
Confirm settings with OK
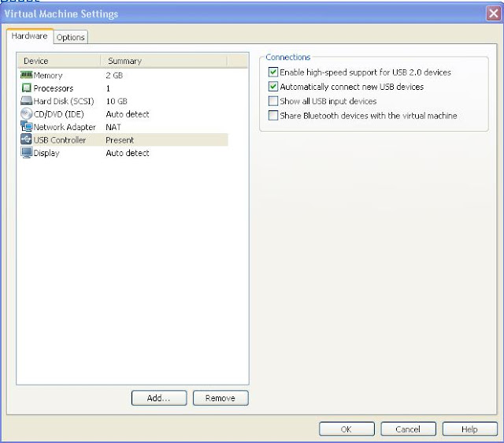346,429
